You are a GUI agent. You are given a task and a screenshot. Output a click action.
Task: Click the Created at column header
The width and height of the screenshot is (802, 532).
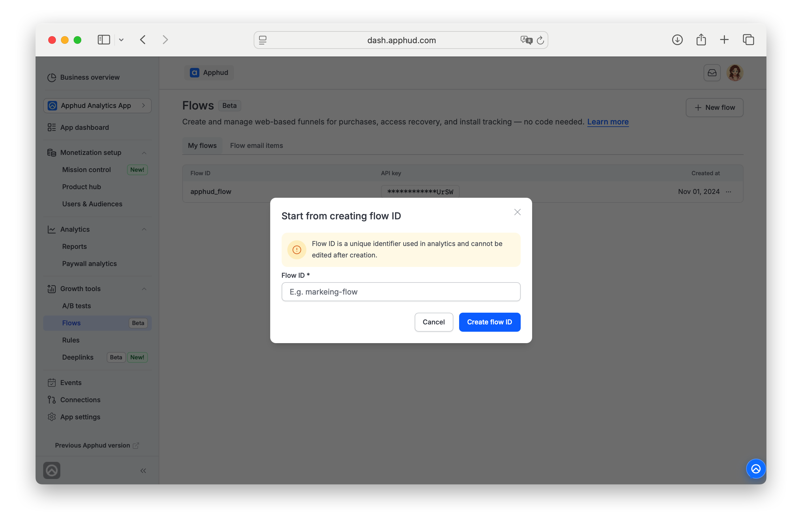(705, 173)
